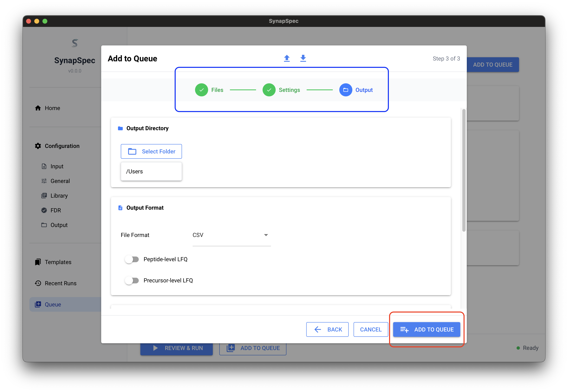The image size is (568, 392).
Task: Select the FDR configuration item
Action: point(55,210)
